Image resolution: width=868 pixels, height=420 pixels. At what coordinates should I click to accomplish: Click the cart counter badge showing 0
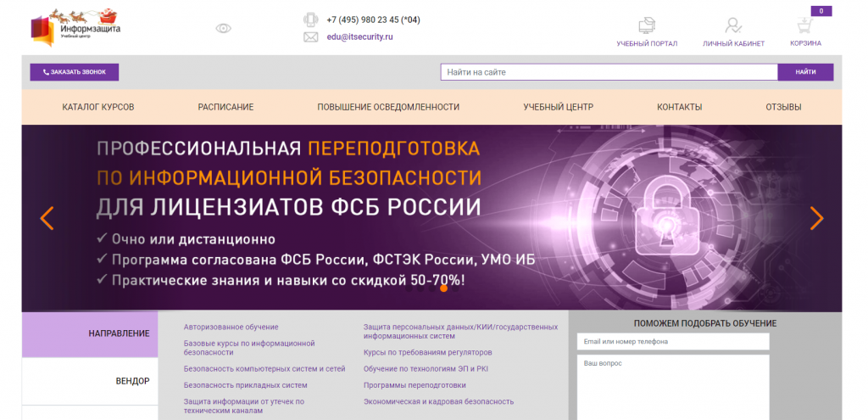[x=821, y=11]
